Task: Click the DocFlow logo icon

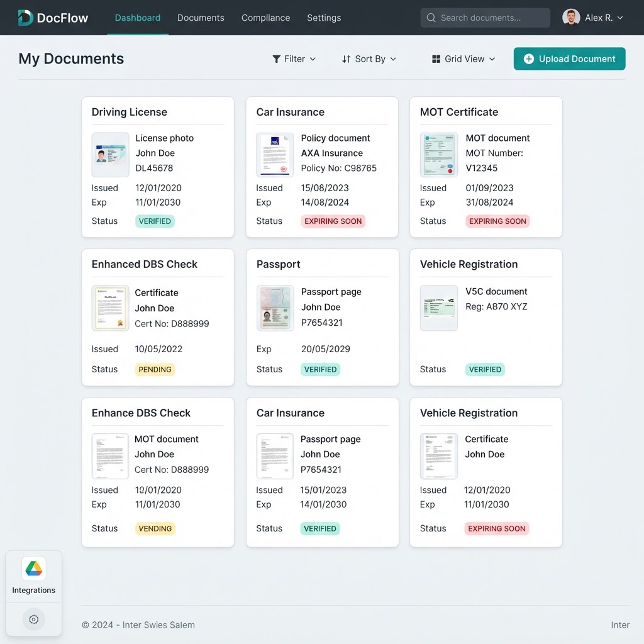Action: 25,18
